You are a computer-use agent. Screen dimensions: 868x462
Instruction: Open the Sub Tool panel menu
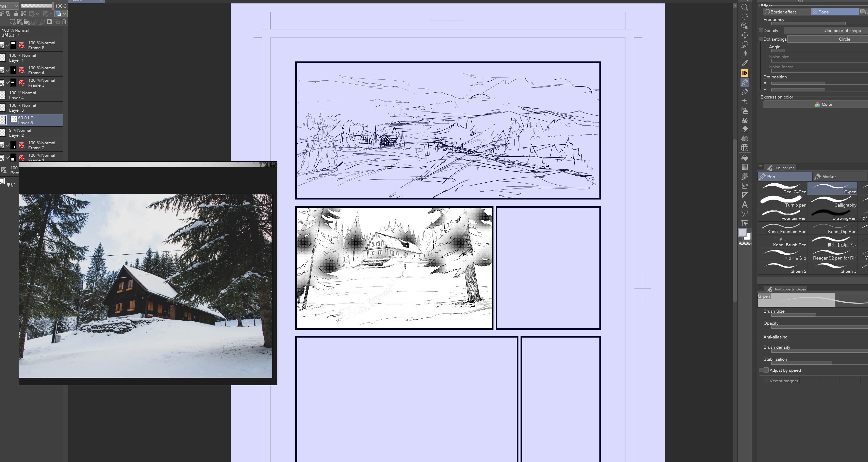pos(761,167)
